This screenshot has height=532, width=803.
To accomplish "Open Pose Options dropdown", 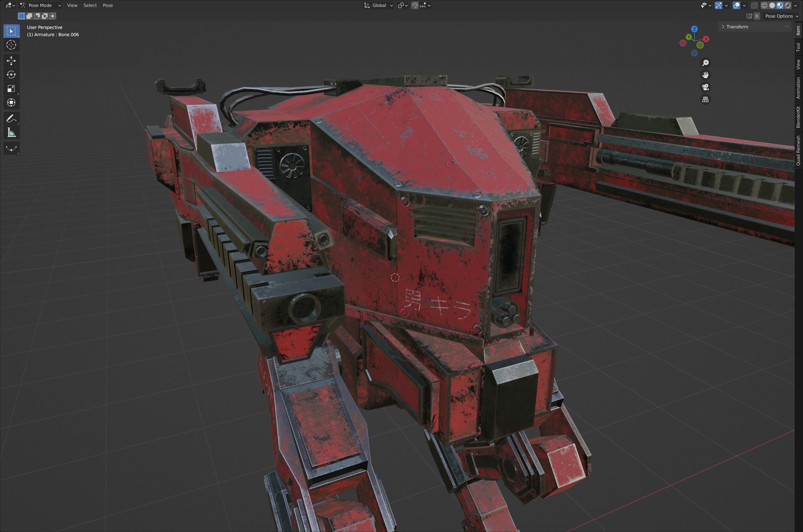I will (781, 16).
